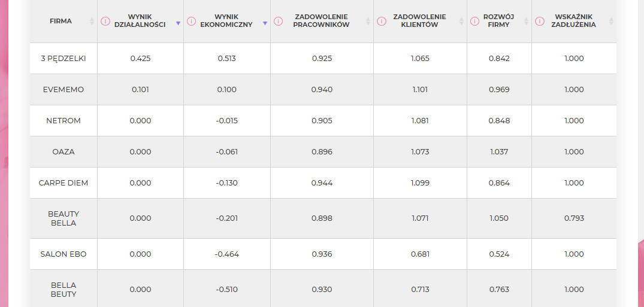Sort by Zadowolenie Klientów arrows

(461, 22)
